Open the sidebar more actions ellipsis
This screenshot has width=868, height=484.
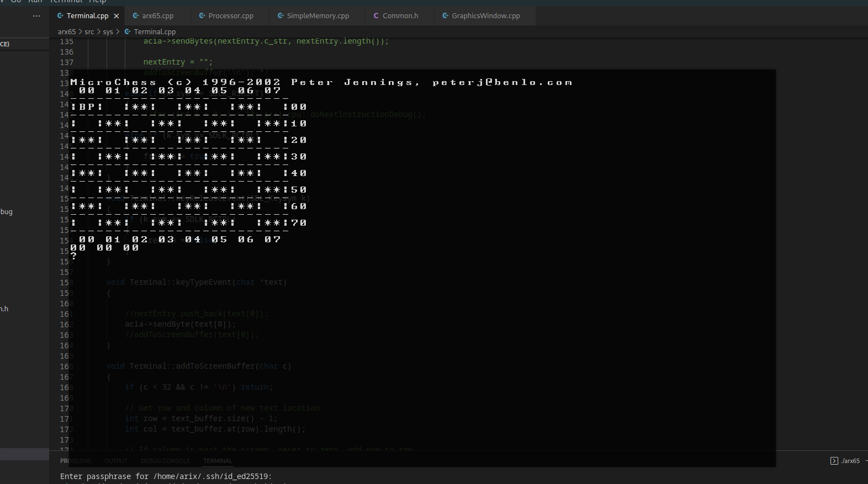coord(36,16)
